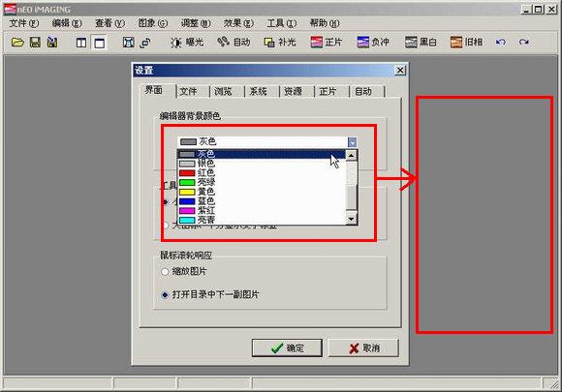The height and width of the screenshot is (392, 562).
Task: Open the 效果 menu
Action: (238, 23)
